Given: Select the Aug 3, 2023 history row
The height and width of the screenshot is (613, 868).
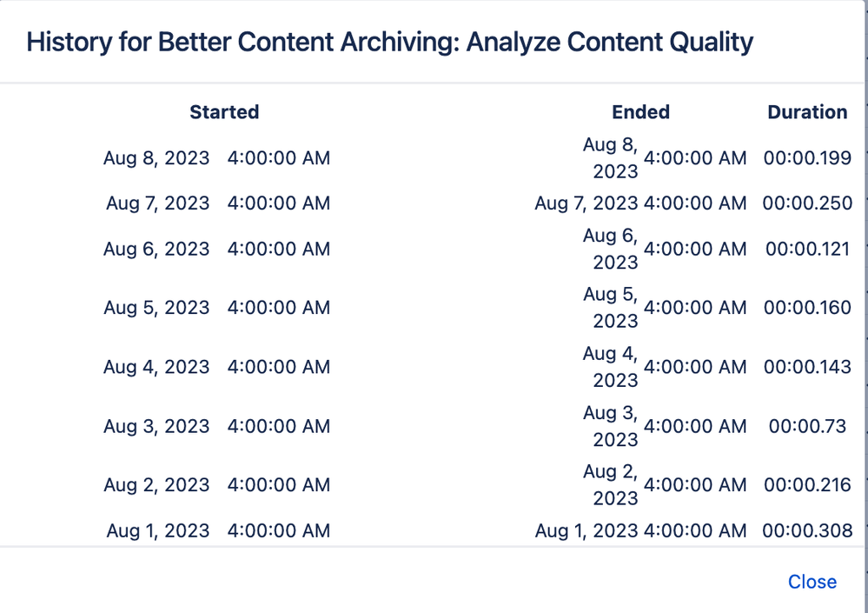Looking at the screenshot, I should pyautogui.click(x=434, y=426).
